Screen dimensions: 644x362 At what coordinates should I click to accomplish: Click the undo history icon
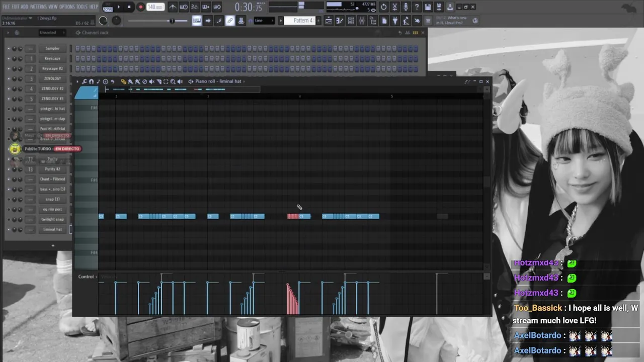[x=383, y=7]
